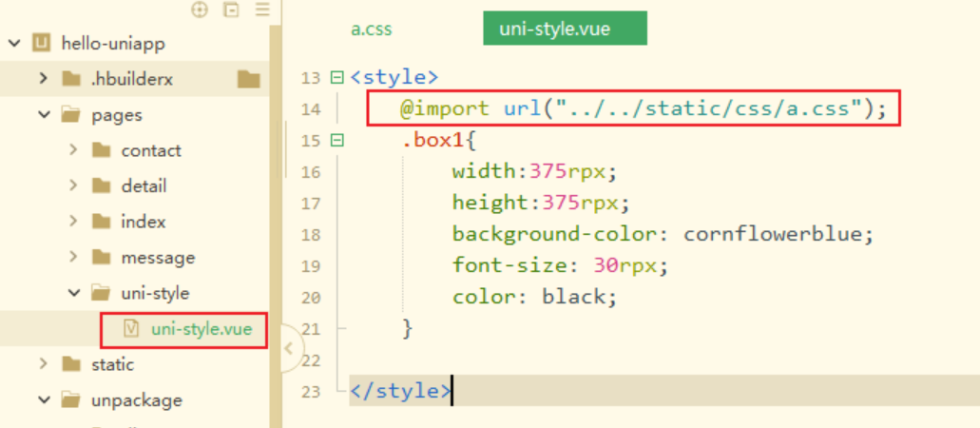Expand the message folder
This screenshot has height=428, width=980.
click(x=73, y=257)
